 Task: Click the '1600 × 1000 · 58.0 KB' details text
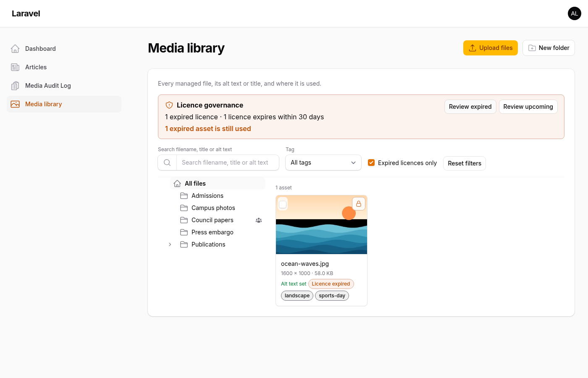point(307,273)
